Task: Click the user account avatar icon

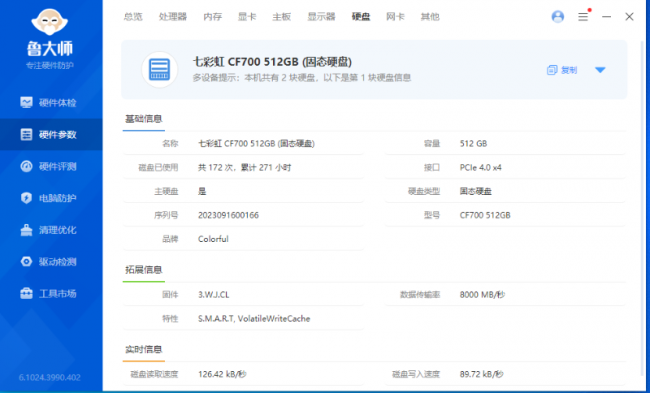Action: (558, 17)
